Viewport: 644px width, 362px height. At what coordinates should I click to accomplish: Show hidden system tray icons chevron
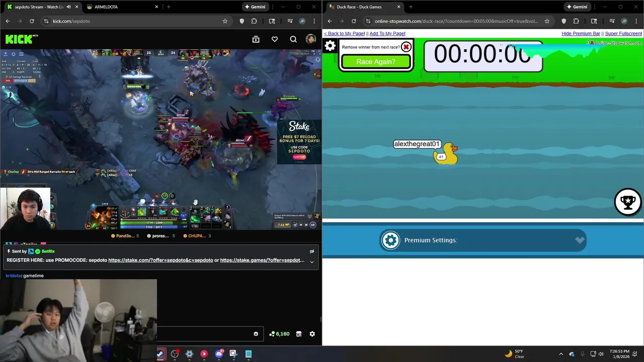(561, 354)
